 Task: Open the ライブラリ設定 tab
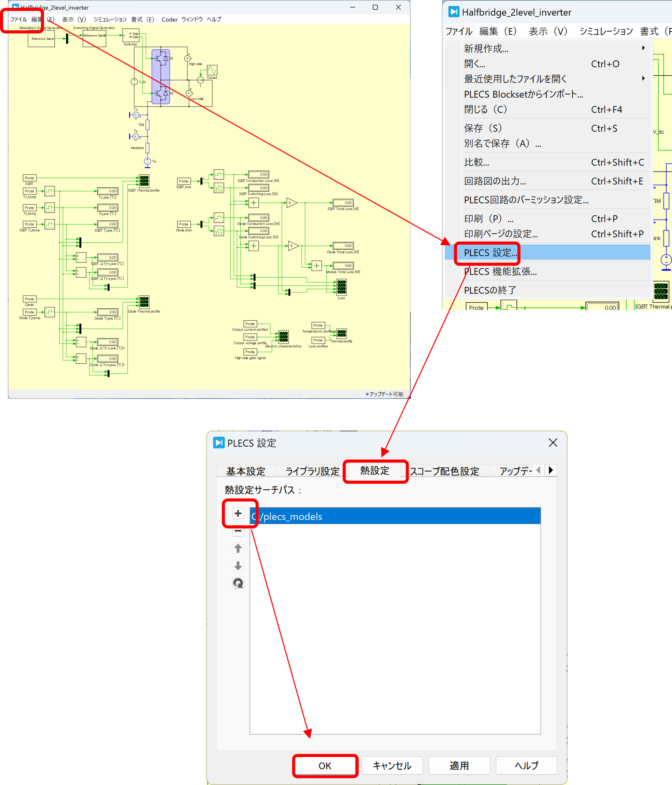[x=312, y=471]
